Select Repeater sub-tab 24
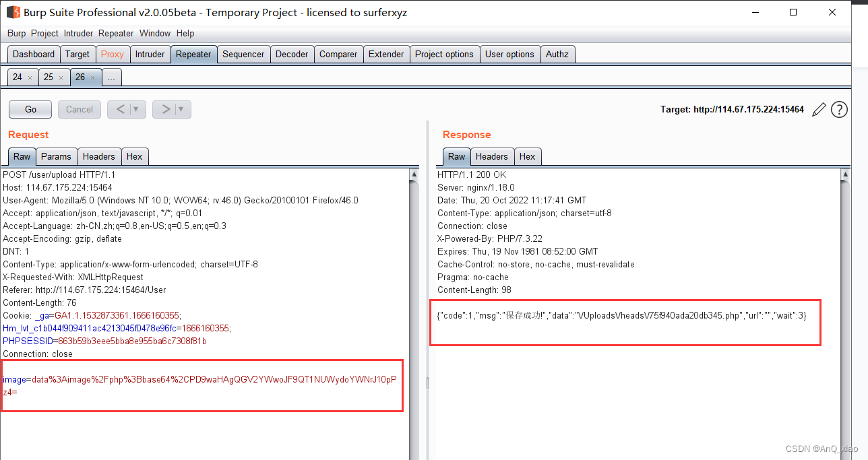 [x=18, y=77]
